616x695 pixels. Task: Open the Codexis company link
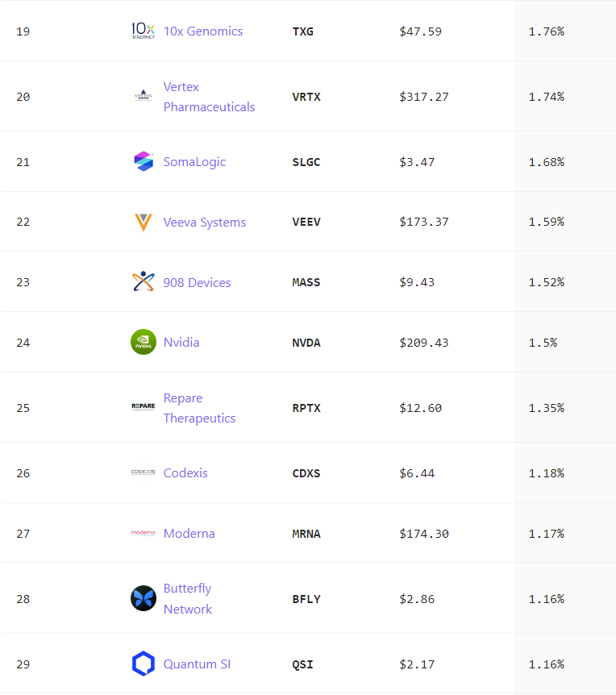pos(185,473)
